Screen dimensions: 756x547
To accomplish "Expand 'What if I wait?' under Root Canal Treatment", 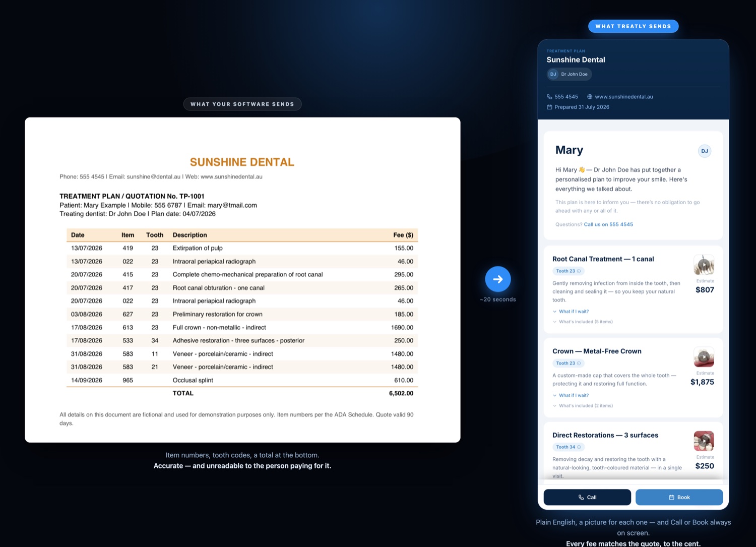I will point(571,312).
